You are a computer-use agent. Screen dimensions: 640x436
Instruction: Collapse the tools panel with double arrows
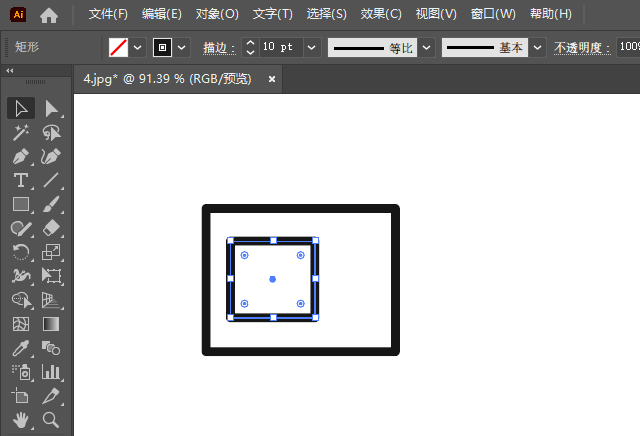click(9, 71)
